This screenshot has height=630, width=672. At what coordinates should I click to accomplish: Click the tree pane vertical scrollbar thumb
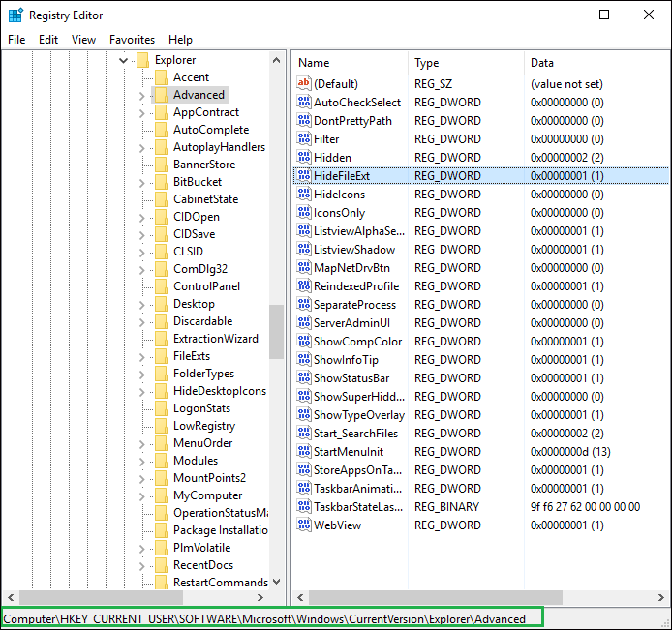click(x=276, y=332)
